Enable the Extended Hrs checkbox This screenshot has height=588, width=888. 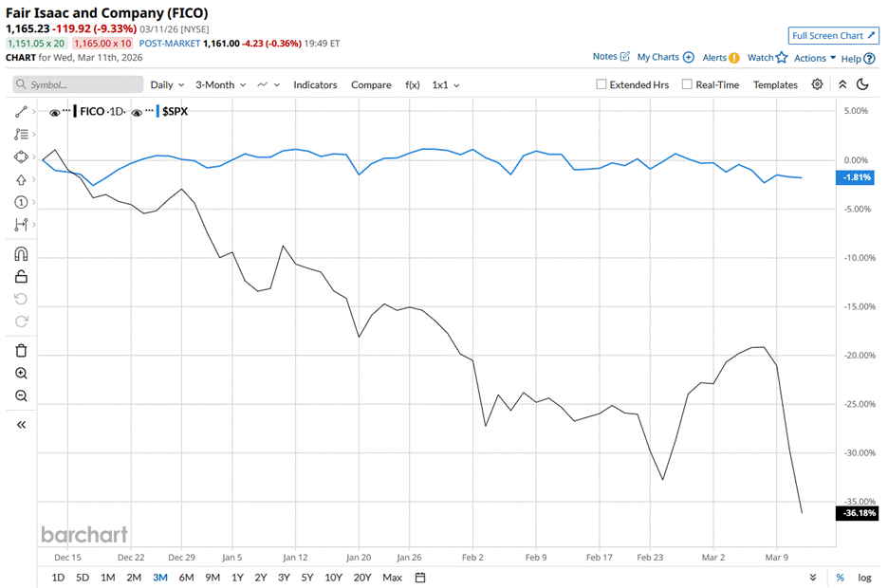(601, 84)
